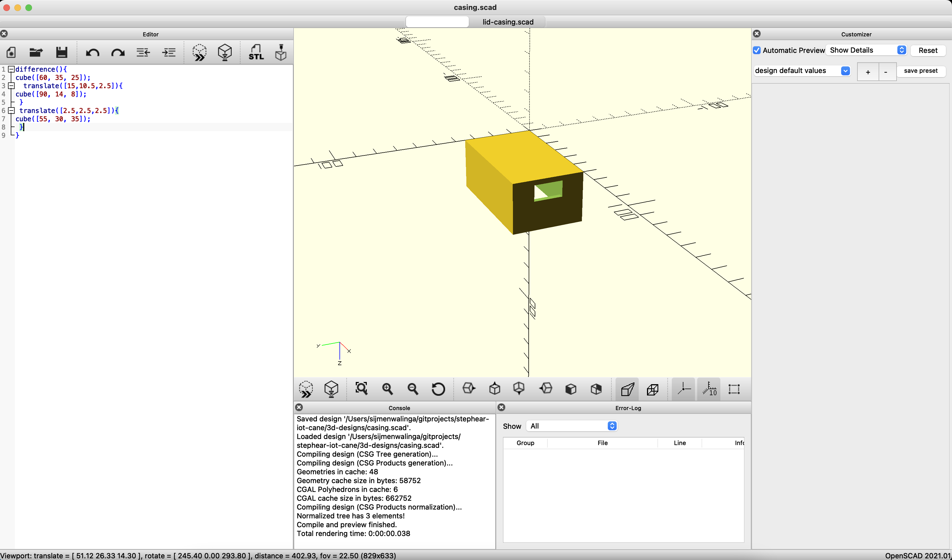Click code line 'cube([60, 35, 25]);'
Screen dimensions: 952x560
pyautogui.click(x=53, y=77)
